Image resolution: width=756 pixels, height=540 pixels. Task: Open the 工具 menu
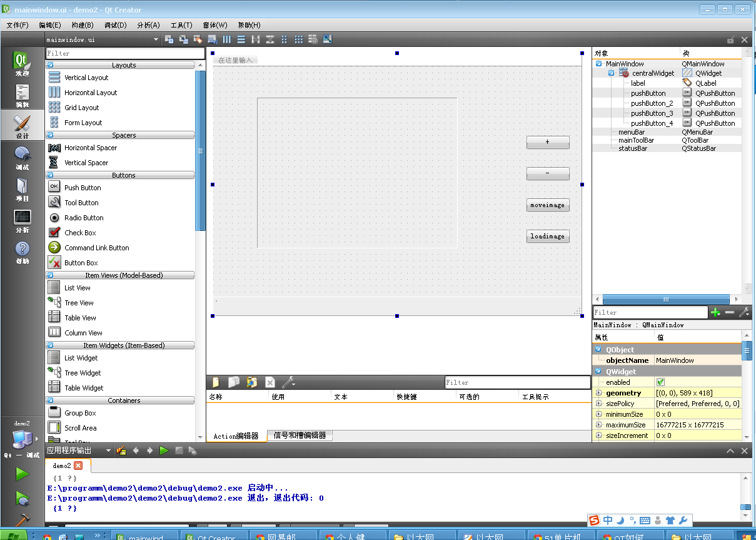point(181,25)
